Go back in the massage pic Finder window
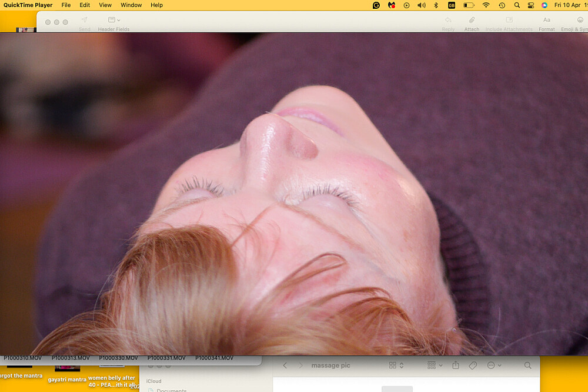Screen dimensions: 588x392 [285, 366]
